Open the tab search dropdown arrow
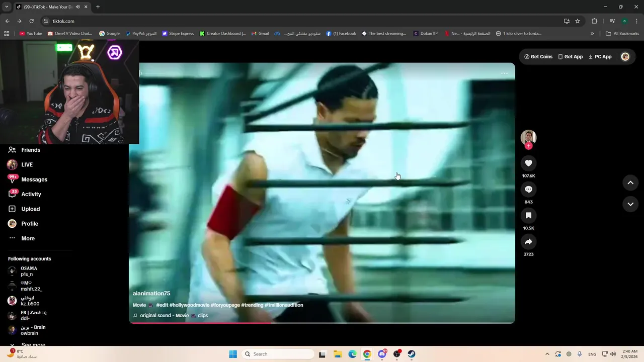Viewport: 644px width, 362px height. (x=7, y=7)
